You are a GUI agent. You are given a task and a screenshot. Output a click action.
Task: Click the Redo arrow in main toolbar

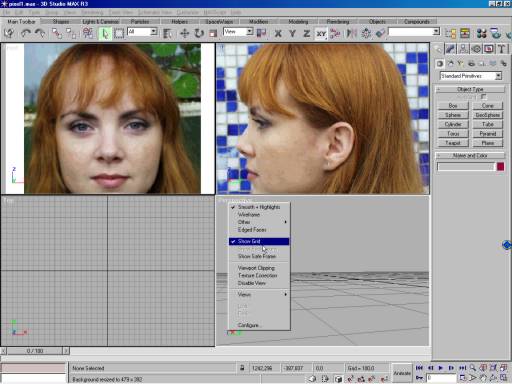(40, 33)
